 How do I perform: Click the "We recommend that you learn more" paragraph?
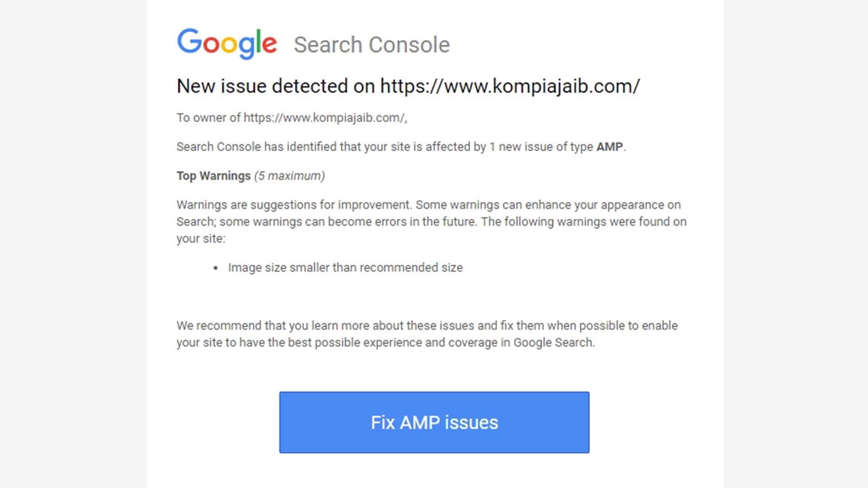point(427,334)
